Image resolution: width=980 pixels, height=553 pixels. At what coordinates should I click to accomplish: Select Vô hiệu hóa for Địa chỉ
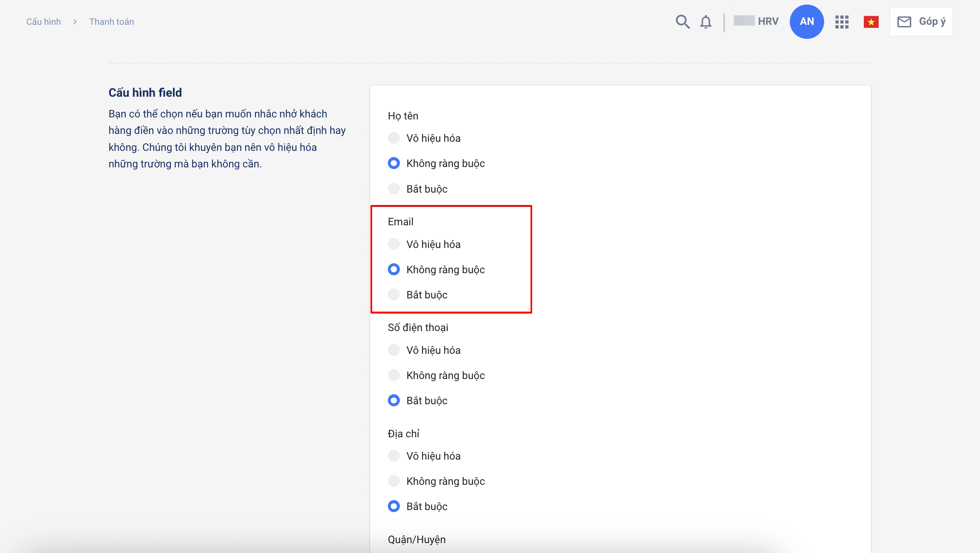point(394,456)
